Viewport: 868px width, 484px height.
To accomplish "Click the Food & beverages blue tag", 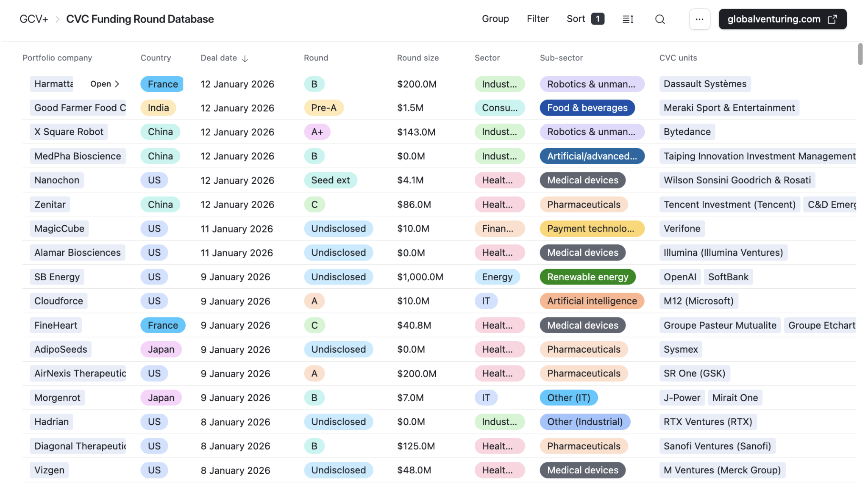I will point(587,108).
